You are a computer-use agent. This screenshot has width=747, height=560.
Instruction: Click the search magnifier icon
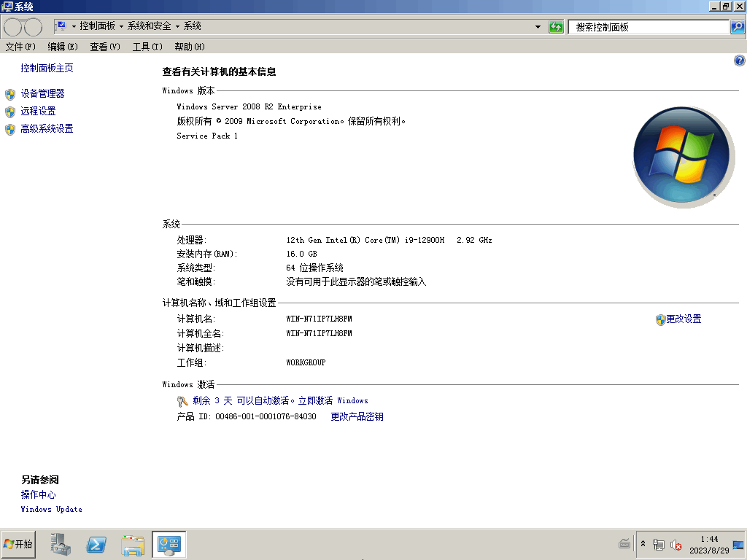[738, 27]
